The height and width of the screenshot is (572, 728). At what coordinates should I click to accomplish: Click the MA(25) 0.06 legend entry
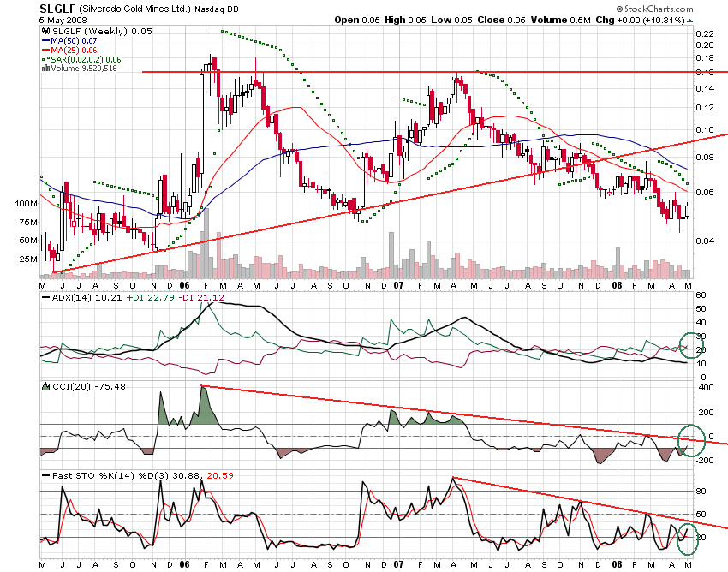[74, 51]
